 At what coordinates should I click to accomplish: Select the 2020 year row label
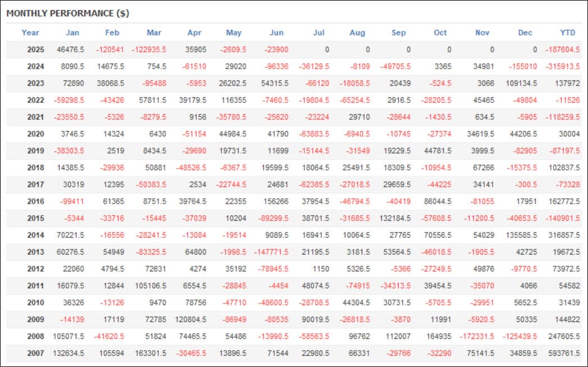tap(35, 134)
